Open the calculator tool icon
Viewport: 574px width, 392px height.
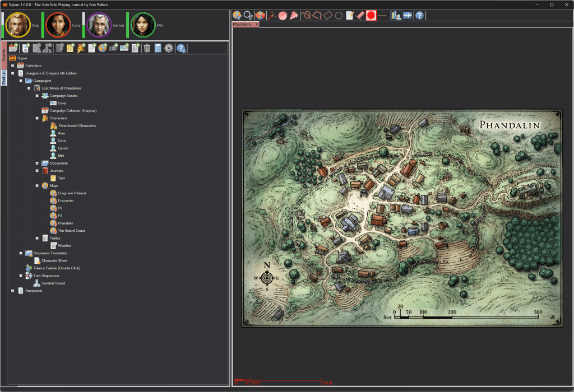tap(158, 49)
